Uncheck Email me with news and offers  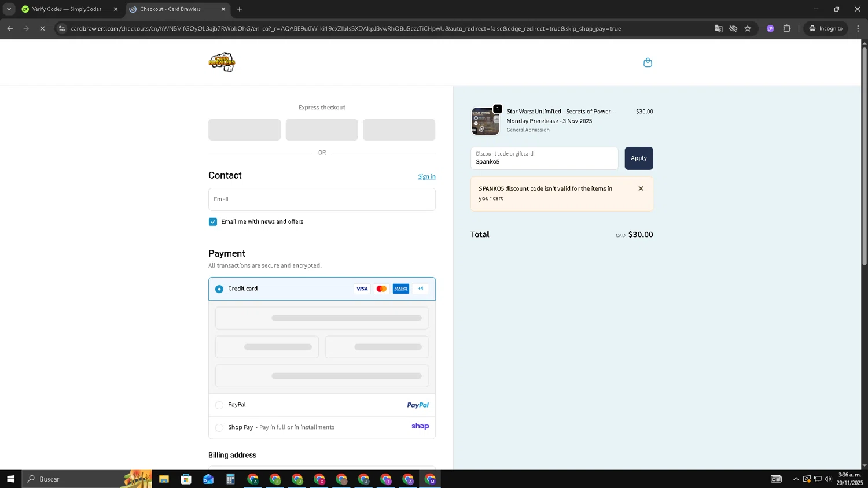(x=213, y=222)
